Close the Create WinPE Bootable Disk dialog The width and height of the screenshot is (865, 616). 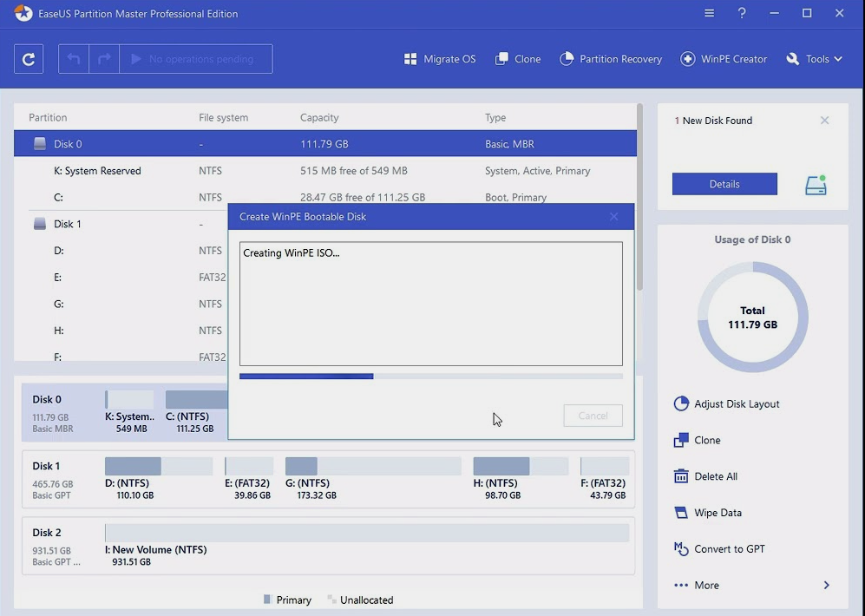coord(614,217)
